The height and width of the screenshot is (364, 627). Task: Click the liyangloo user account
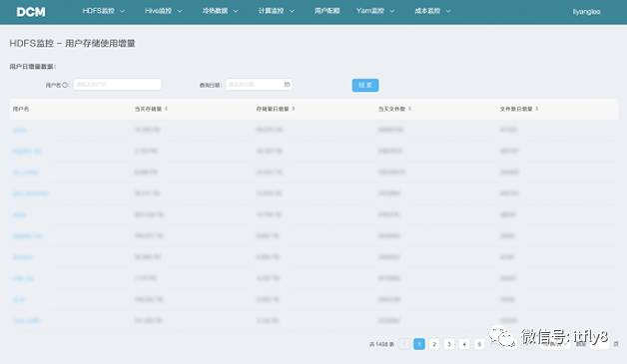tap(586, 12)
